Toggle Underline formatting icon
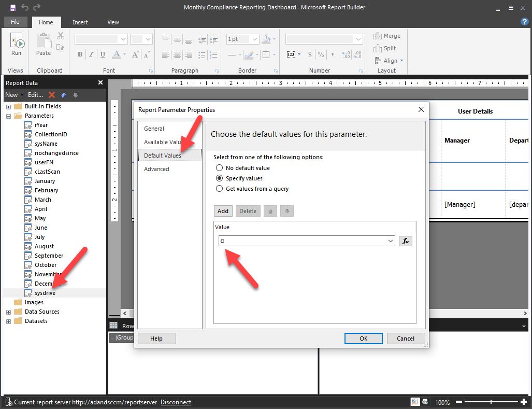This screenshot has height=409, width=532. click(x=103, y=54)
